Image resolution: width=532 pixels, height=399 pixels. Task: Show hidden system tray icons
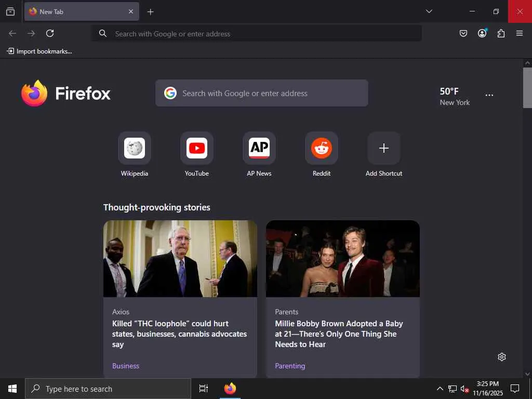pos(440,389)
